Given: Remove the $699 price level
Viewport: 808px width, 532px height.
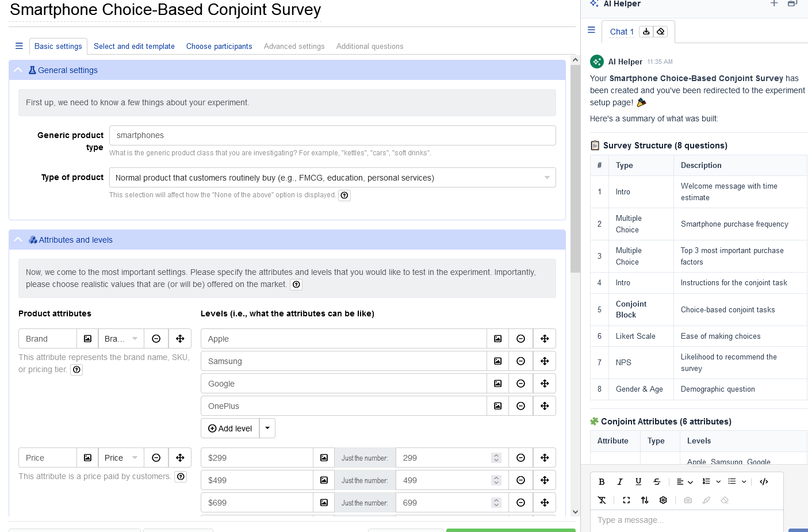Looking at the screenshot, I should 521,503.
